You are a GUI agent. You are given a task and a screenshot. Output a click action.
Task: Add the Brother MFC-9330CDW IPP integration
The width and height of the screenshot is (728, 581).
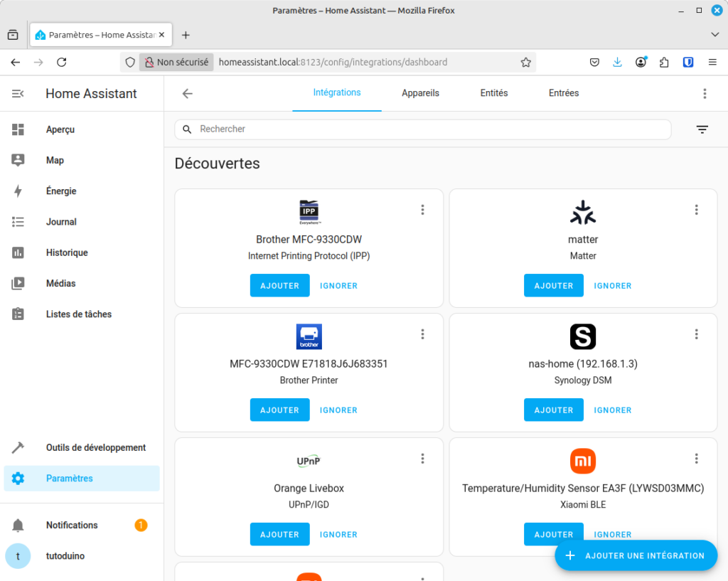click(280, 286)
